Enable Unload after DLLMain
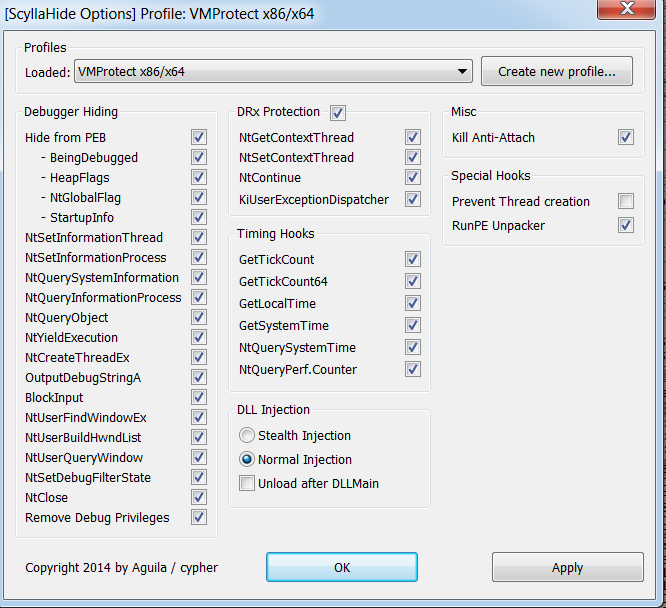666x608 pixels. (247, 484)
